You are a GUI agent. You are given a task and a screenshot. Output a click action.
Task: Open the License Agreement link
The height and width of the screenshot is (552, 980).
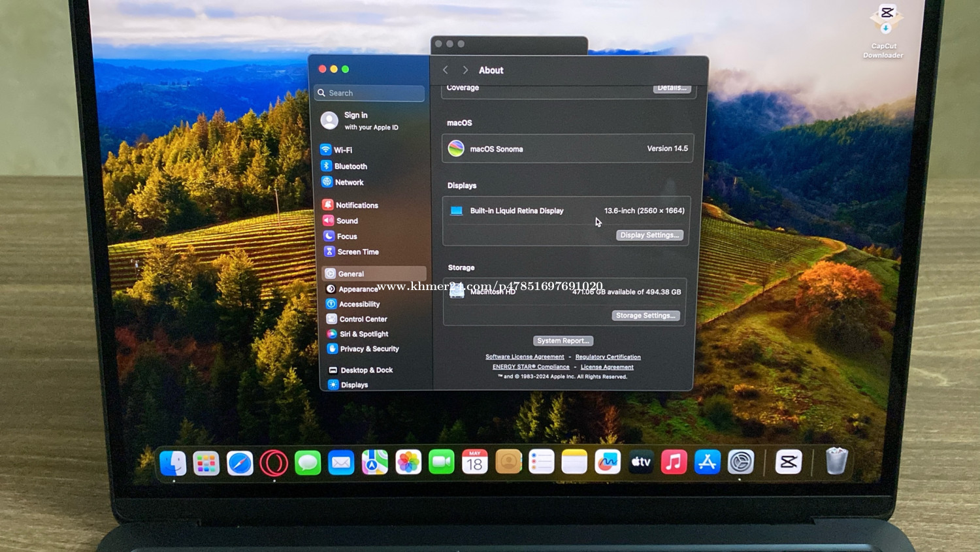point(607,366)
